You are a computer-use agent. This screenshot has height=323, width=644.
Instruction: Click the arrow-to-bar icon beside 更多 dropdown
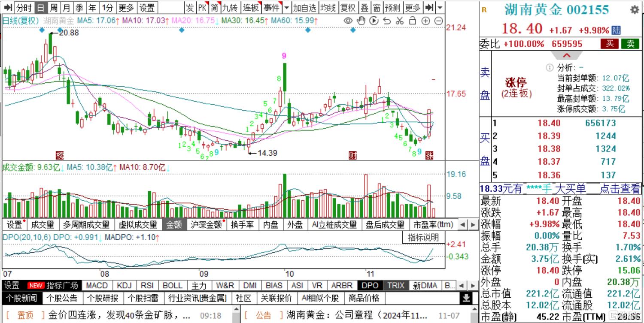429,7
